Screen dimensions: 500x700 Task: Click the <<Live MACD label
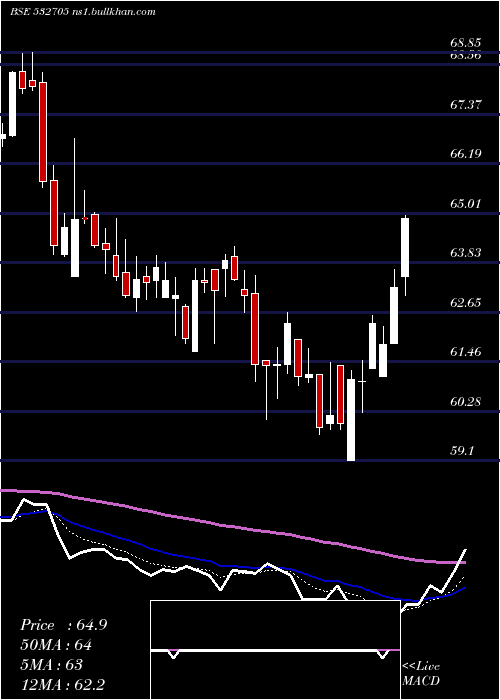pos(421,674)
